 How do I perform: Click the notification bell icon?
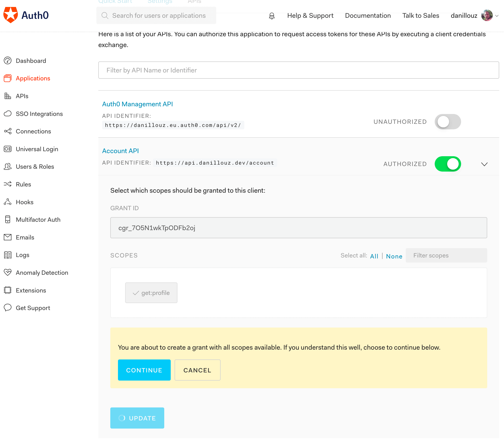click(x=272, y=16)
